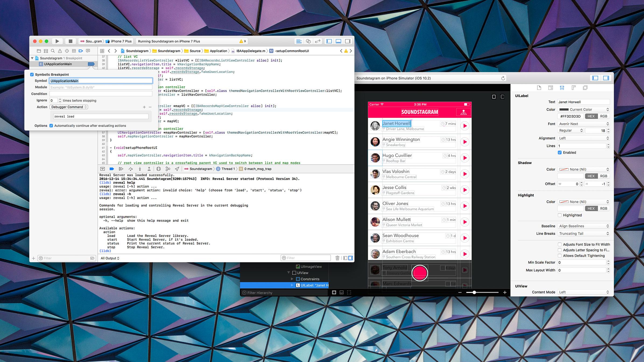Enable Allows Default Tightening
This screenshot has height=362, width=644.
coord(560,256)
